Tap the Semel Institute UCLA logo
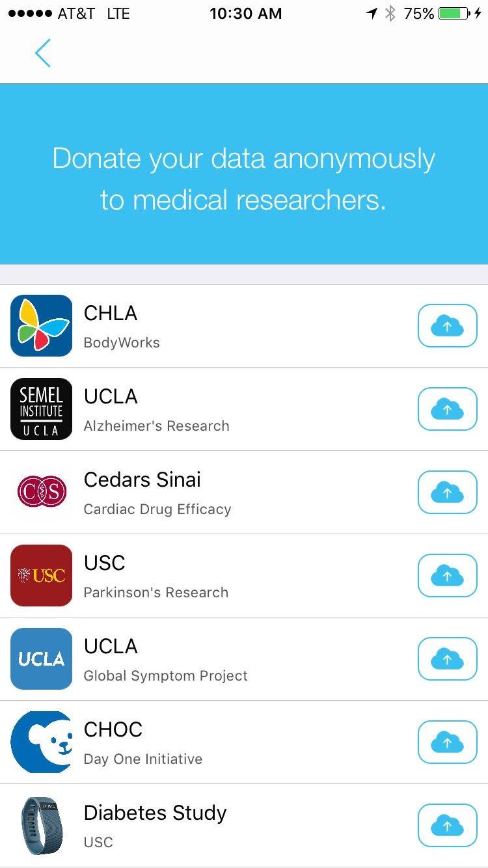 (x=42, y=409)
